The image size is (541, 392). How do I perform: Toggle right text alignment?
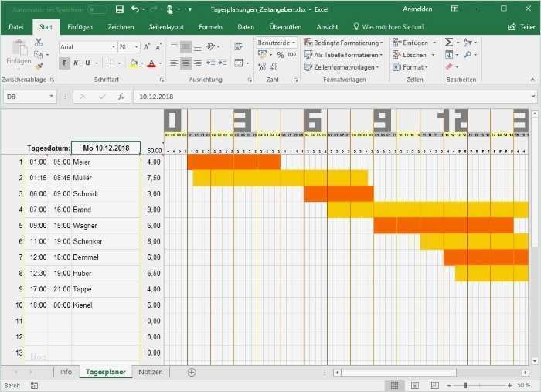pos(198,63)
